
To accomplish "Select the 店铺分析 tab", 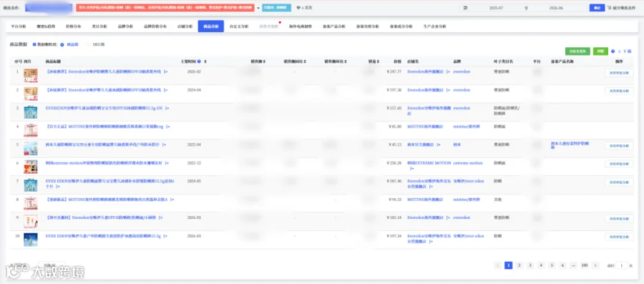I will [185, 26].
